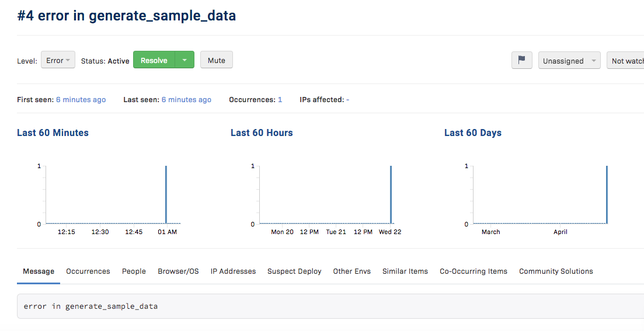The width and height of the screenshot is (644, 331).
Task: Switch to the People tab
Action: click(x=134, y=271)
